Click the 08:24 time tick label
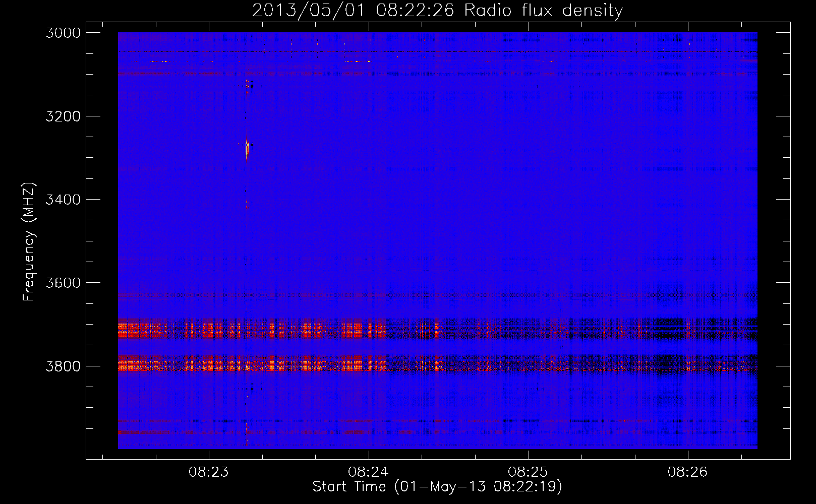Screen dimensions: 816x504 (369, 472)
